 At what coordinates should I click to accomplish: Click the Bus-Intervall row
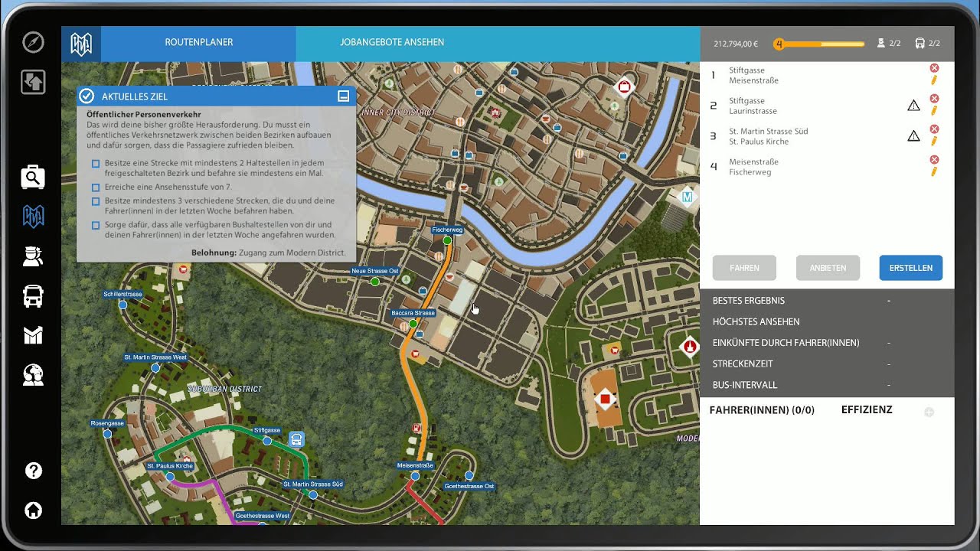click(x=827, y=385)
